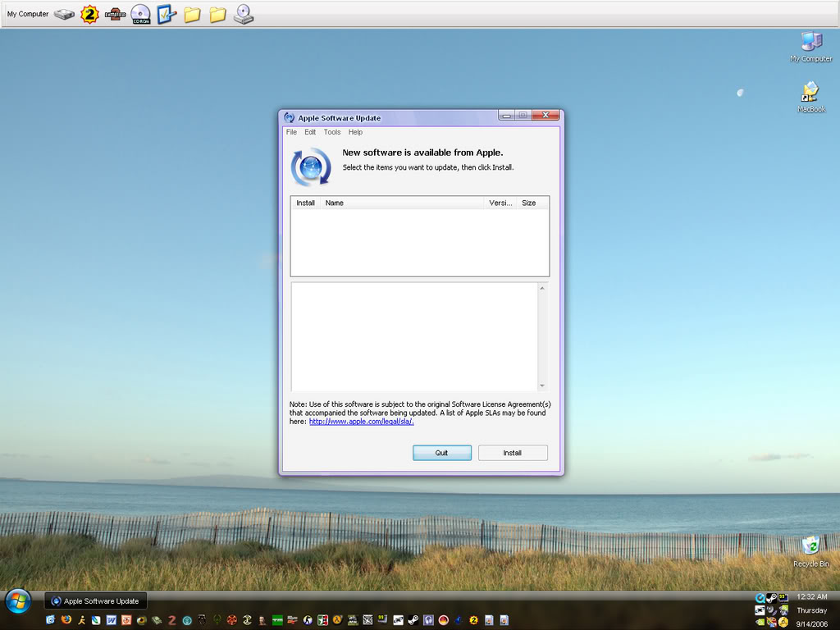
Task: Open the Help menu
Action: coord(355,132)
